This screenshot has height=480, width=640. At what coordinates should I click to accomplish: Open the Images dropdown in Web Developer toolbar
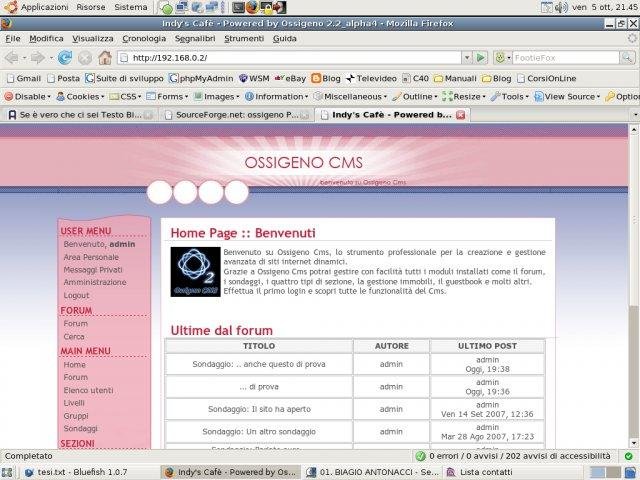(216, 97)
